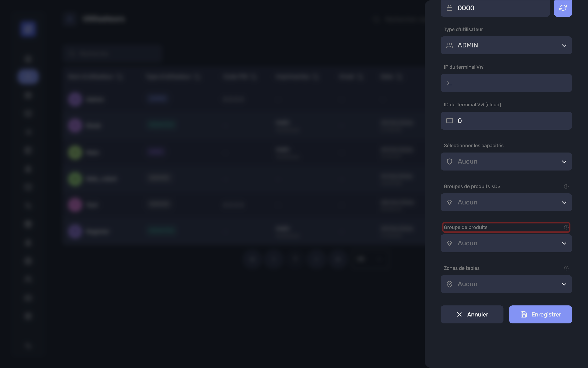The height and width of the screenshot is (368, 588).
Task: Click the lock icon in the PIN field
Action: pyautogui.click(x=450, y=8)
